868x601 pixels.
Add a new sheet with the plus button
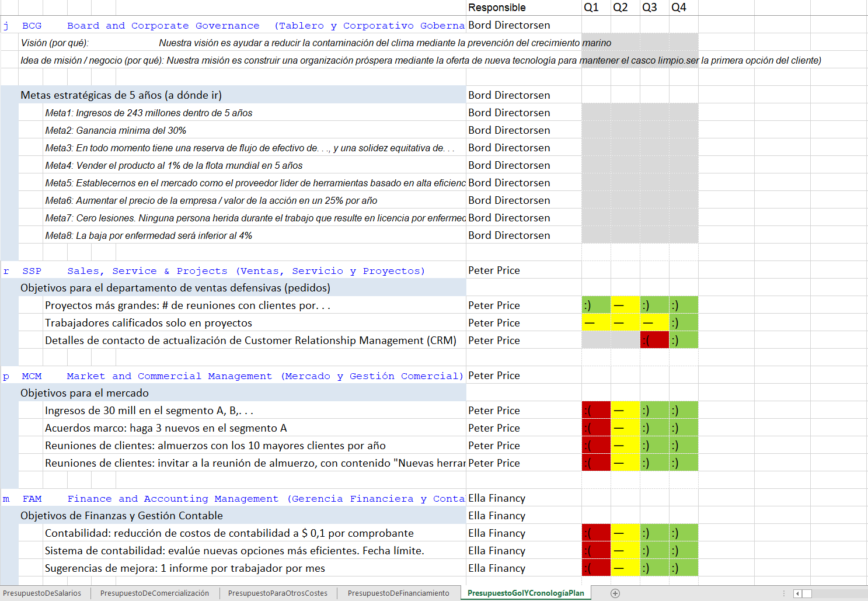tap(615, 593)
